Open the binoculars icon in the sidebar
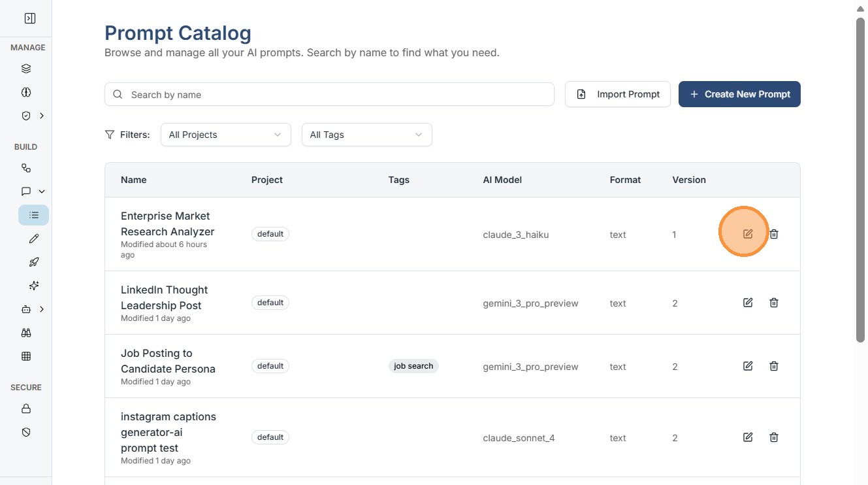The height and width of the screenshot is (485, 868). pyautogui.click(x=26, y=333)
